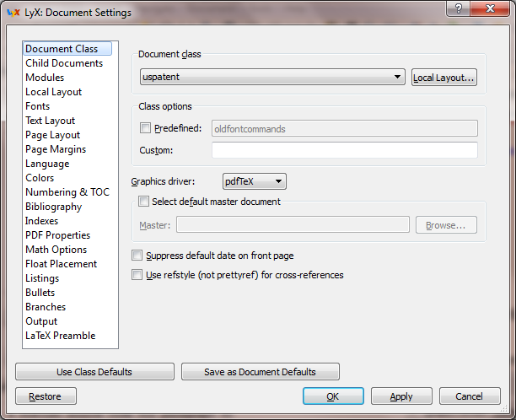The width and height of the screenshot is (516, 420).
Task: Open the Page Margins settings section
Action: [56, 149]
